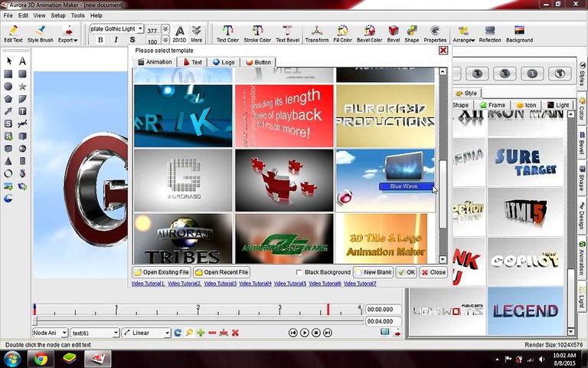Select the Tribes globe template thumbnail
Viewport: 588px width, 368px height.
pyautogui.click(x=183, y=238)
